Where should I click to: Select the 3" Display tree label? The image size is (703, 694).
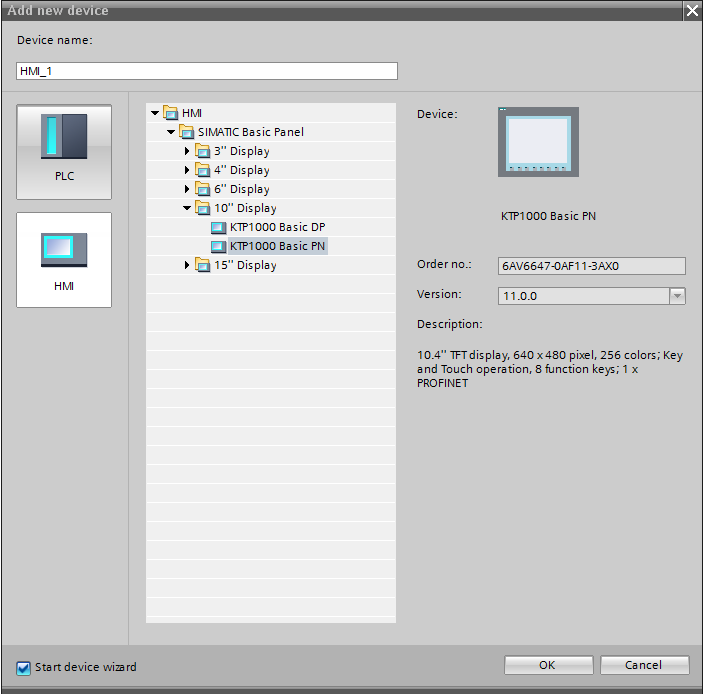pyautogui.click(x=242, y=151)
